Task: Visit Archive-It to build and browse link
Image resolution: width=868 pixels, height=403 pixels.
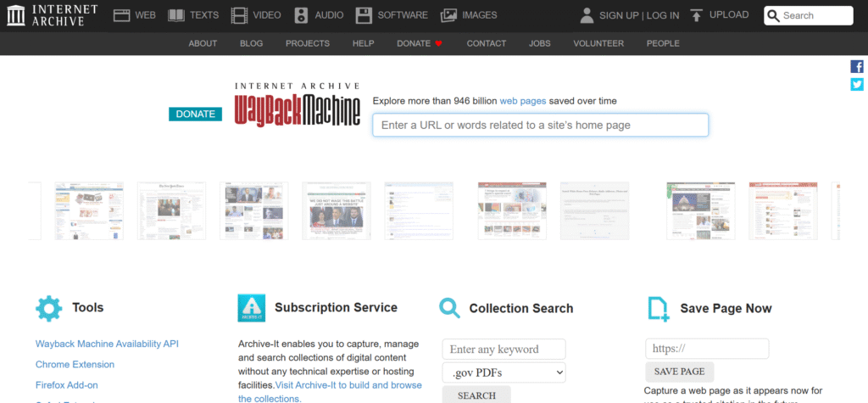Action: 348,384
